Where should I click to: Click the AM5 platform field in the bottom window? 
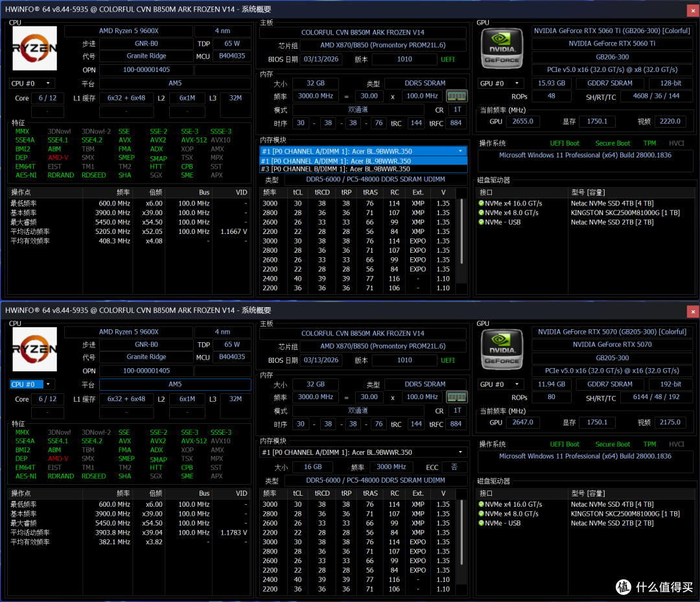click(175, 384)
